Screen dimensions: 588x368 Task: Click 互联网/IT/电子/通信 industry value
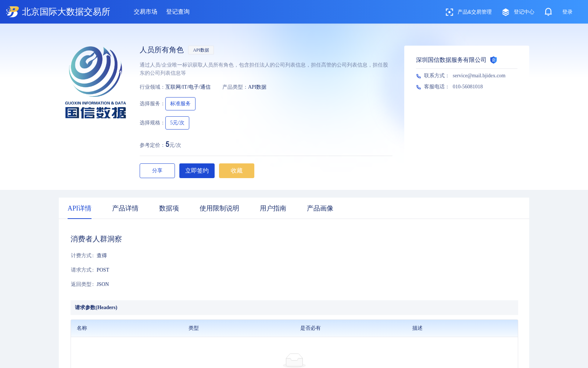[x=188, y=87]
